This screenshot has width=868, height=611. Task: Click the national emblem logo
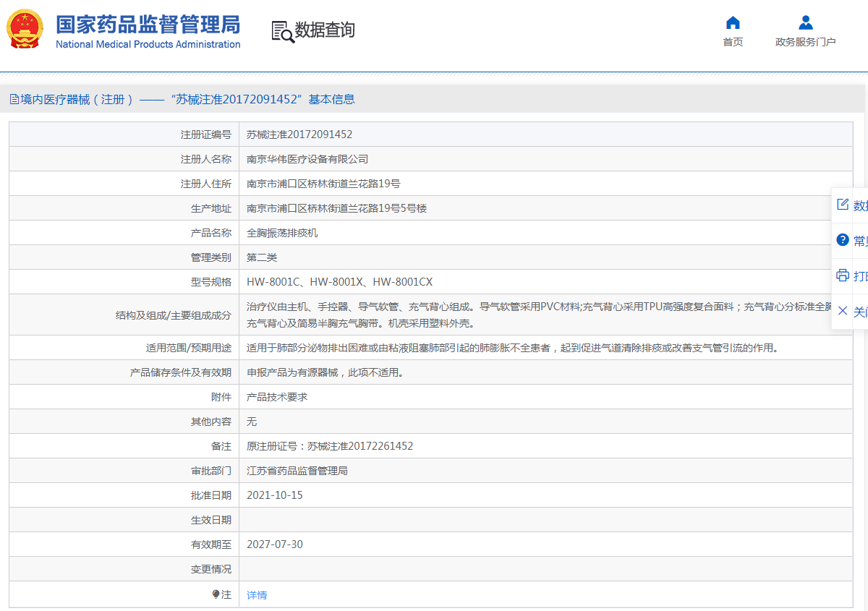coord(25,30)
